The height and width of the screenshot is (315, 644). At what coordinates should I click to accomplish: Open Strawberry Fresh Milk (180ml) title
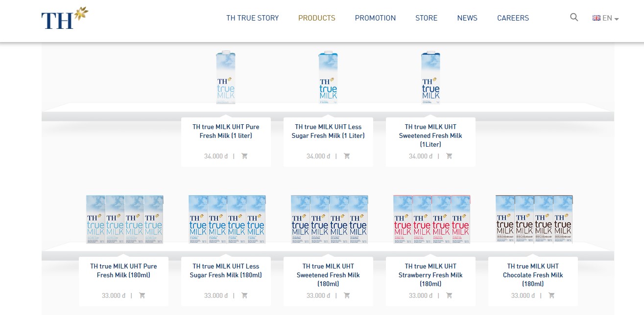(x=430, y=275)
